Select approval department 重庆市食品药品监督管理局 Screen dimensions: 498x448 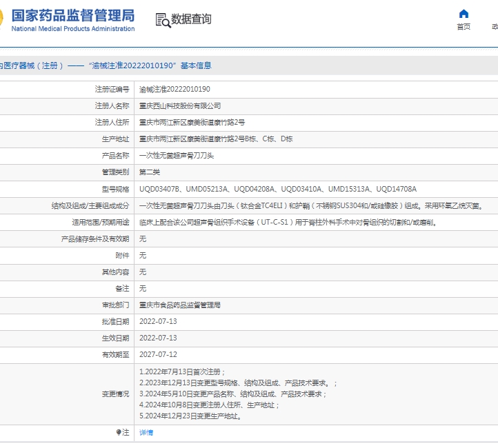tap(180, 305)
